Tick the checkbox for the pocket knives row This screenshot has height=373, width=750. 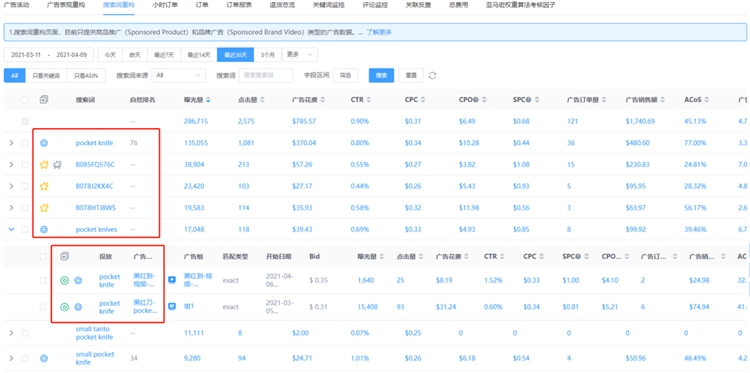(25, 230)
